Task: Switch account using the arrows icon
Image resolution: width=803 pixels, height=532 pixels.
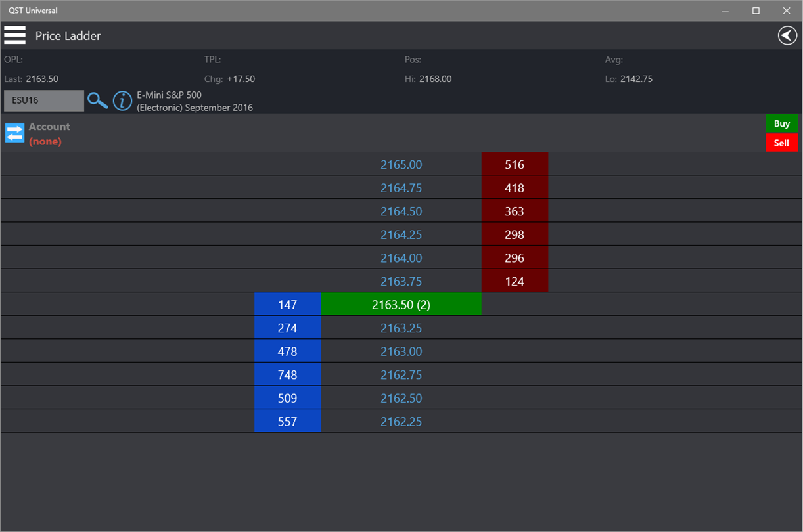Action: pos(14,133)
